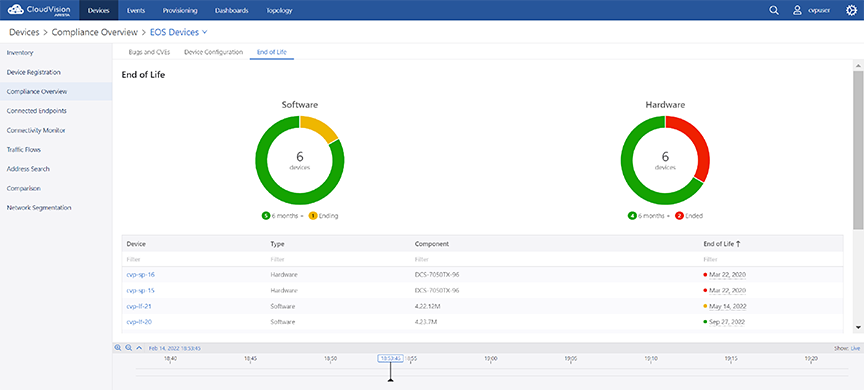Select Compliance Overview in sidebar

[x=56, y=91]
